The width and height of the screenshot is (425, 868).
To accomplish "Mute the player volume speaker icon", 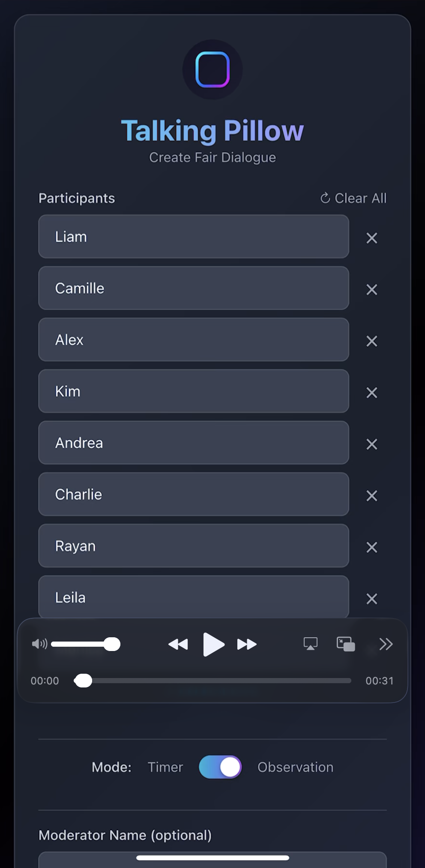I will pyautogui.click(x=39, y=644).
